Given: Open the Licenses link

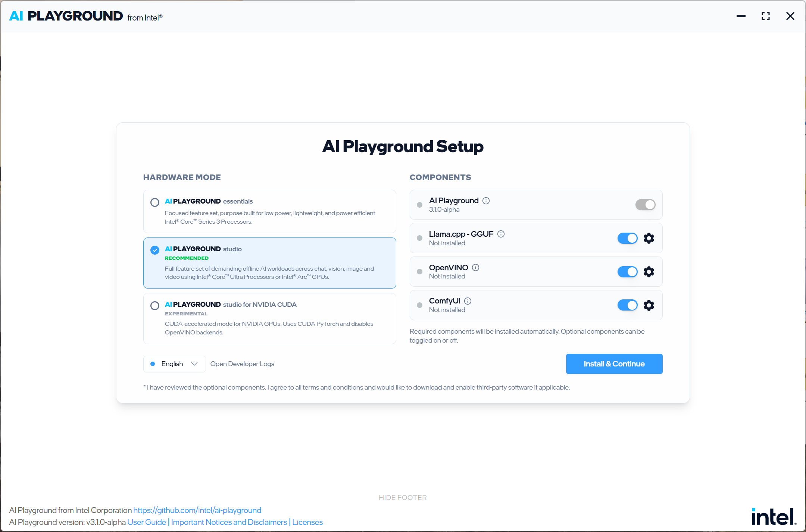Looking at the screenshot, I should click(307, 522).
